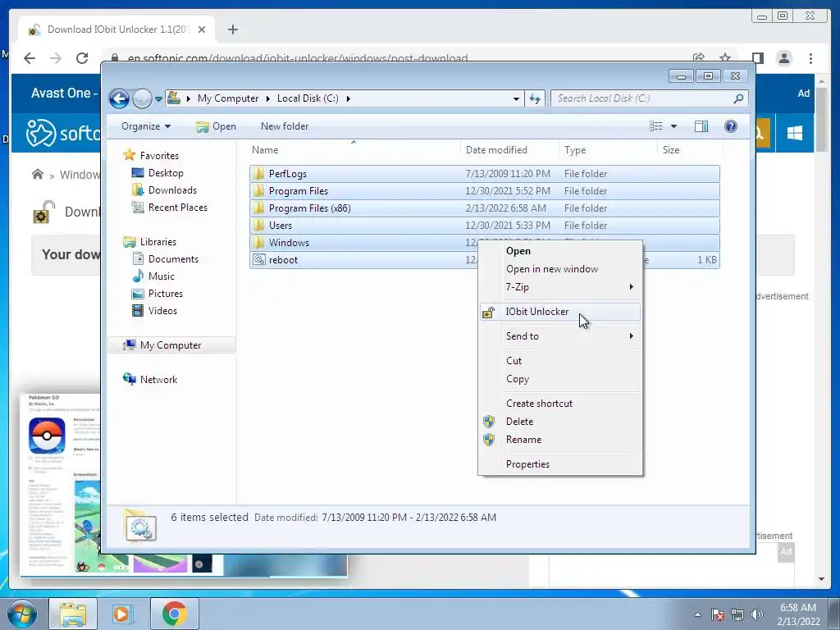This screenshot has width=840, height=630.
Task: Click My Computer in the address breadcrumb
Action: (x=228, y=98)
